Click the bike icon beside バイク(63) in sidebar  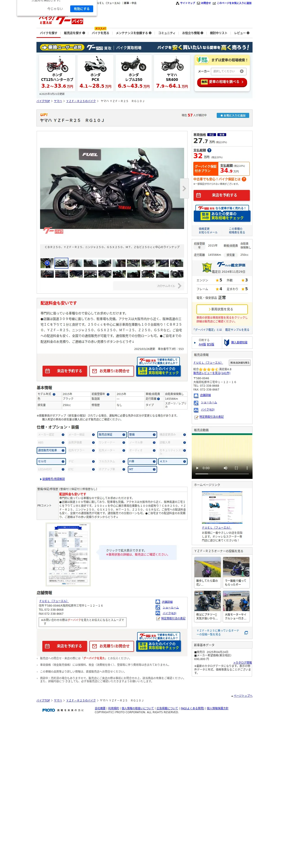(x=196, y=410)
